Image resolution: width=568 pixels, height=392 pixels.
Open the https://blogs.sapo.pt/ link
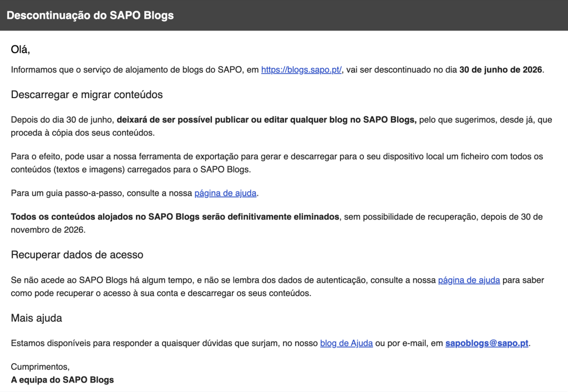301,70
